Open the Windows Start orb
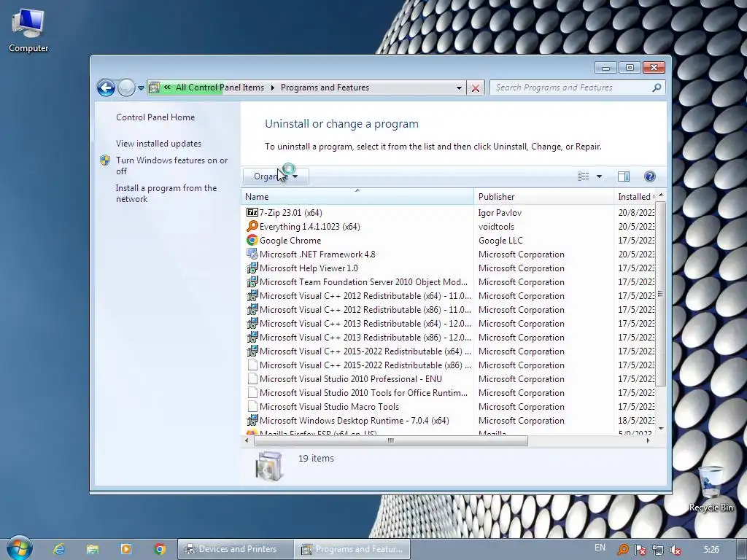The image size is (747, 560). 19,548
